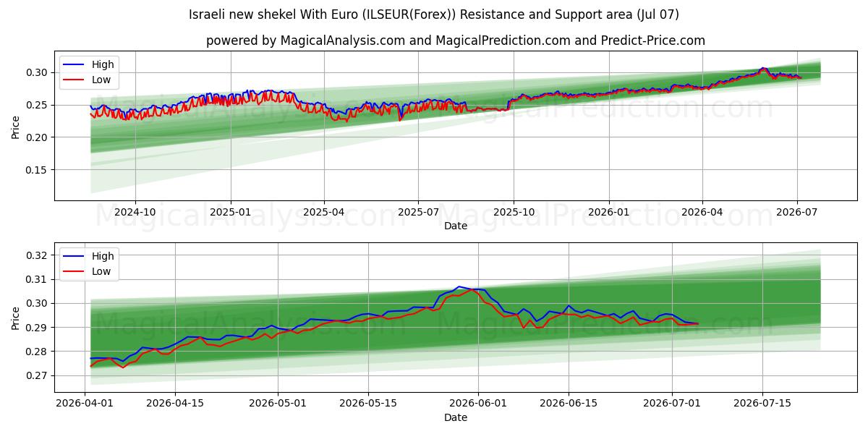Click the '0.28' y-axis tick in bottom chart
This screenshot has width=868, height=434.
point(38,352)
